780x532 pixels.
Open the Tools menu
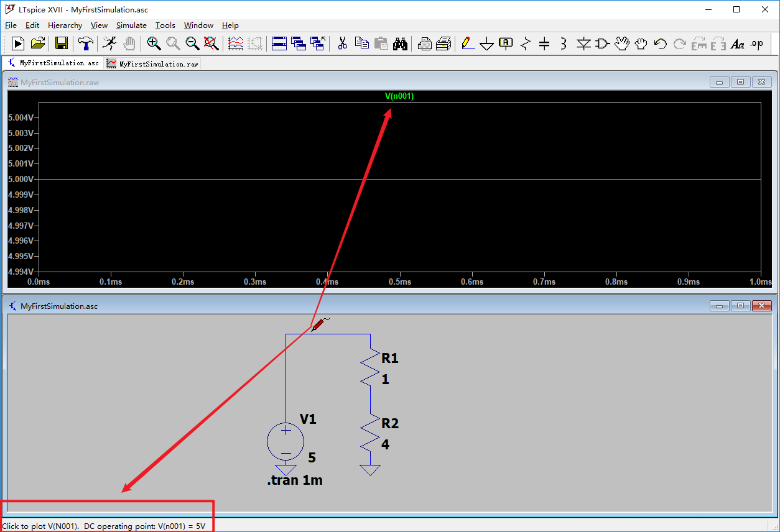click(x=165, y=25)
